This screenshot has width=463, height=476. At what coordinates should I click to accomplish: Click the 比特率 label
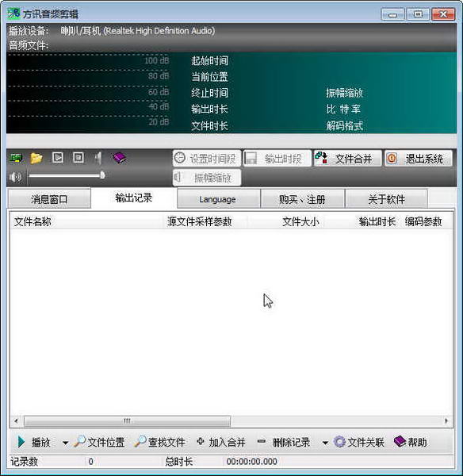pos(343,109)
